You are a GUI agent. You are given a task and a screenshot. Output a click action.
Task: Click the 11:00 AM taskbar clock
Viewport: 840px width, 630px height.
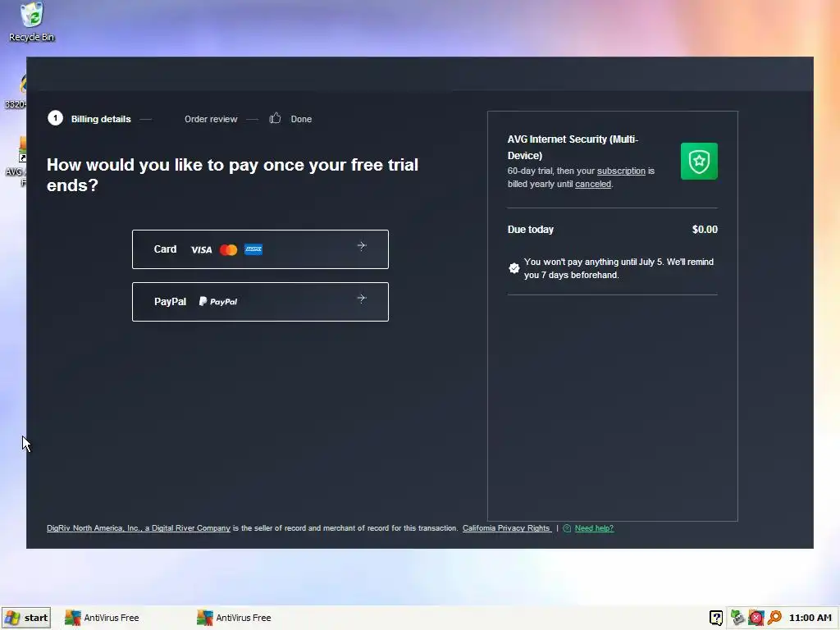coord(810,618)
